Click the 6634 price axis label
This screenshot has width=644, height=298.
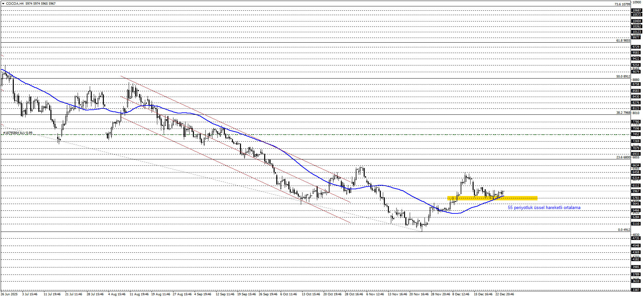point(636,165)
